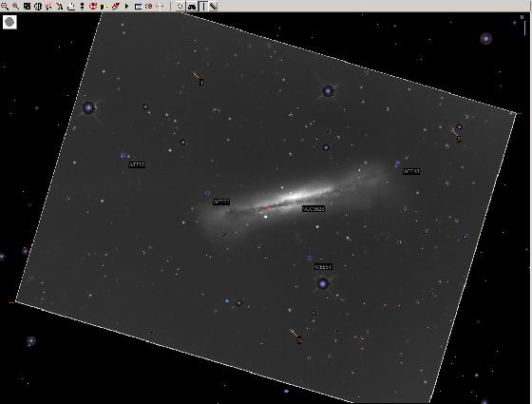
Task: Toggle the pressed vertical line button
Action: coord(203,6)
